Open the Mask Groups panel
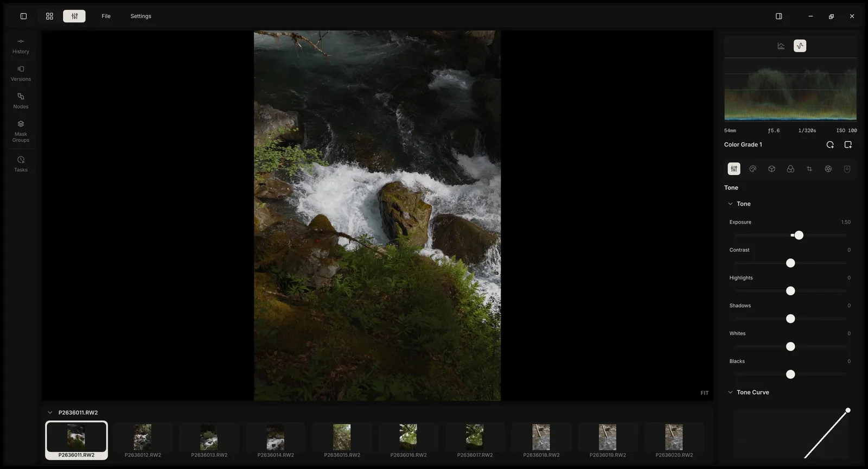 pyautogui.click(x=21, y=132)
